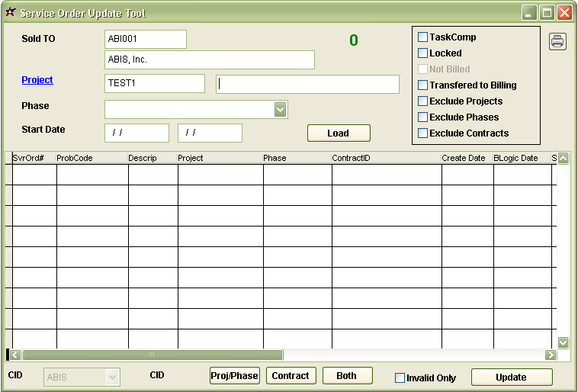The height and width of the screenshot is (392, 578).
Task: Click the Proj/Phase button
Action: click(x=235, y=376)
